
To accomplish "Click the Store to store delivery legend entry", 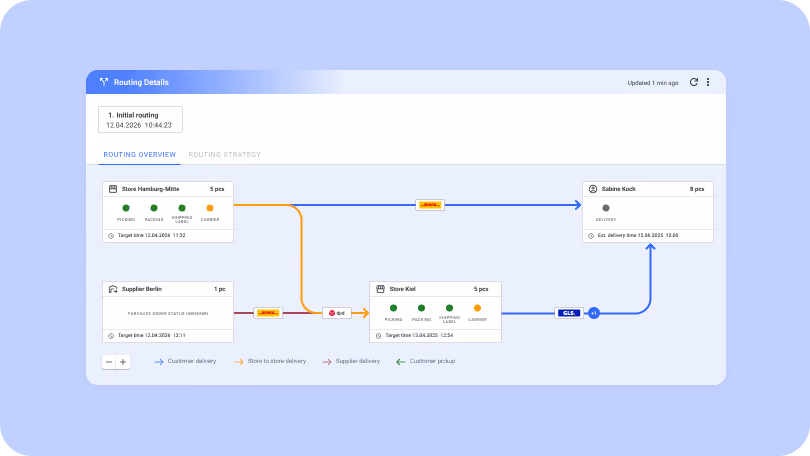I will [x=270, y=361].
